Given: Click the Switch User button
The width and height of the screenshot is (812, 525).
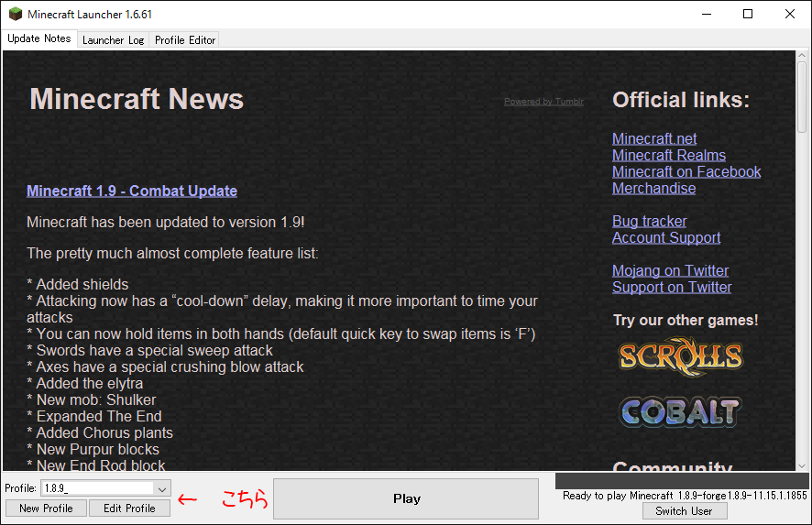Looking at the screenshot, I should (684, 511).
